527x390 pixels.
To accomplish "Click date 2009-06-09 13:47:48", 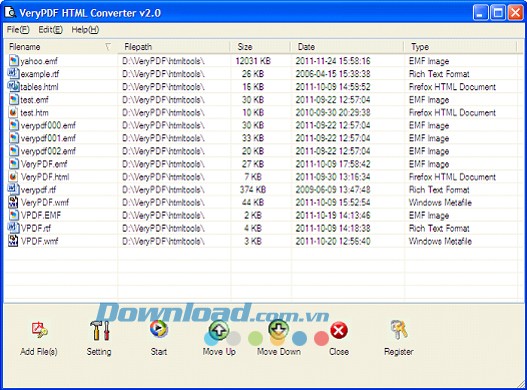I will [333, 190].
